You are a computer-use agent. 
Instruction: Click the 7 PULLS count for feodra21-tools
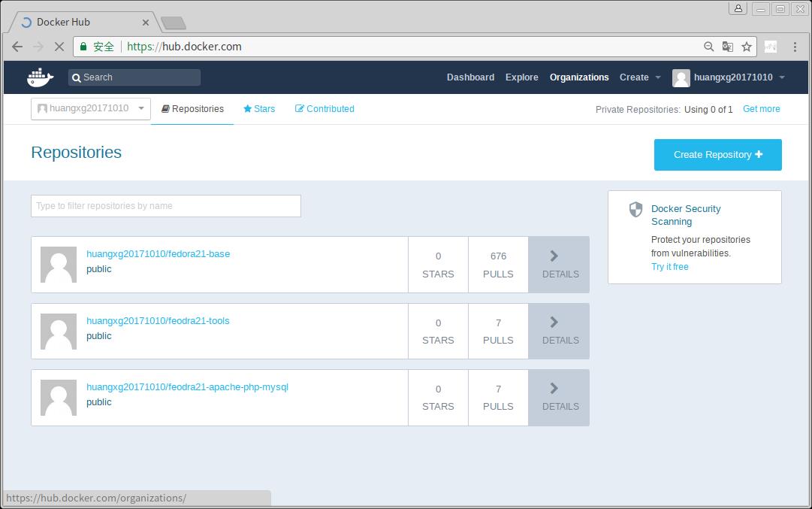point(498,332)
